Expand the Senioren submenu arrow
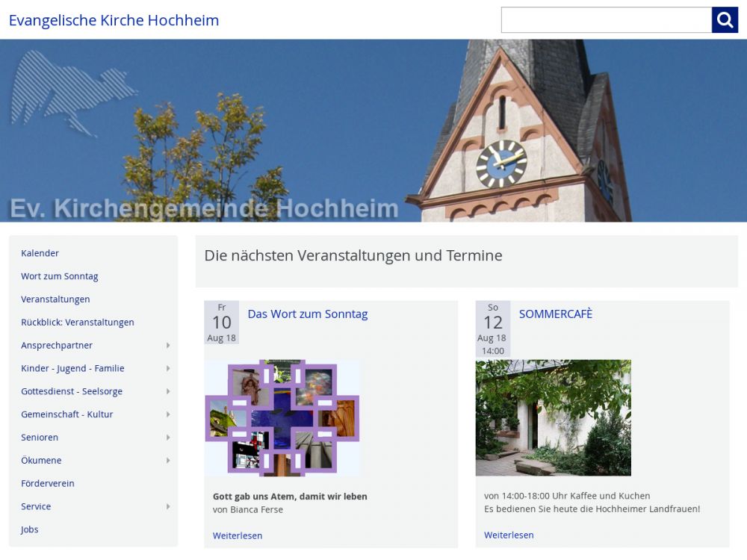The height and width of the screenshot is (560, 747). click(x=168, y=438)
